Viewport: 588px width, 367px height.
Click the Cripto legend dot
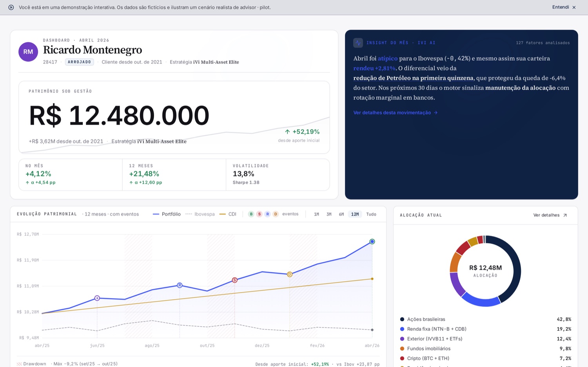click(x=402, y=358)
